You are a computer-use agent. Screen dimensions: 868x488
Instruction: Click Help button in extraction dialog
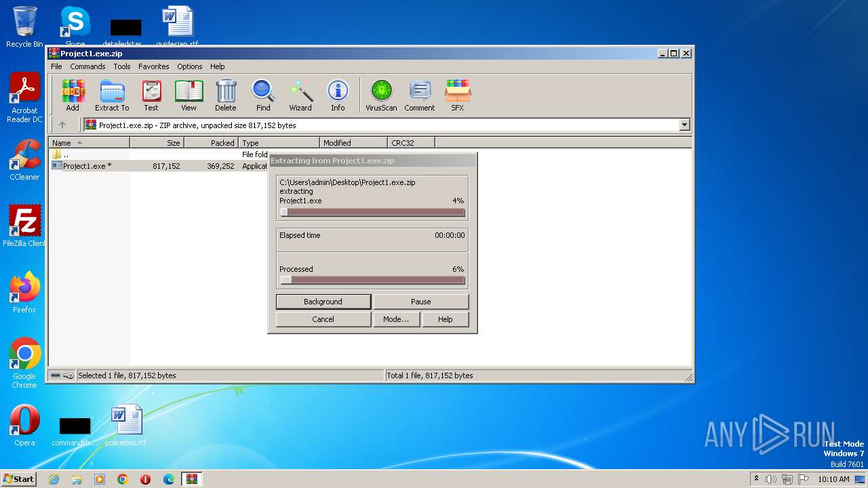tap(446, 319)
